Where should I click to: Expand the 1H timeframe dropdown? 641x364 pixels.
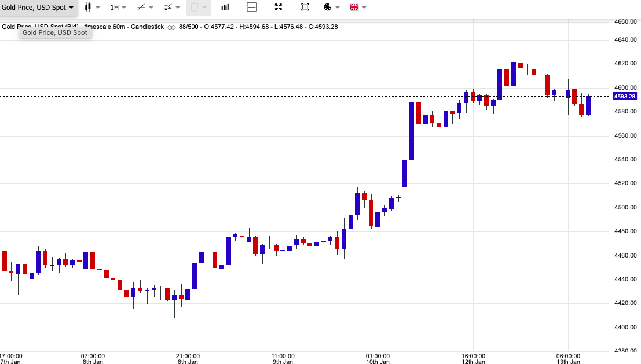tap(118, 7)
